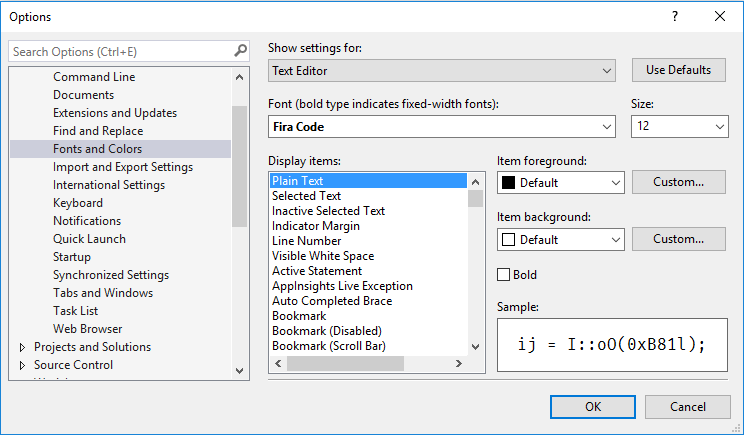Expand the Projects and Solutions node
The width and height of the screenshot is (744, 435).
(23, 347)
